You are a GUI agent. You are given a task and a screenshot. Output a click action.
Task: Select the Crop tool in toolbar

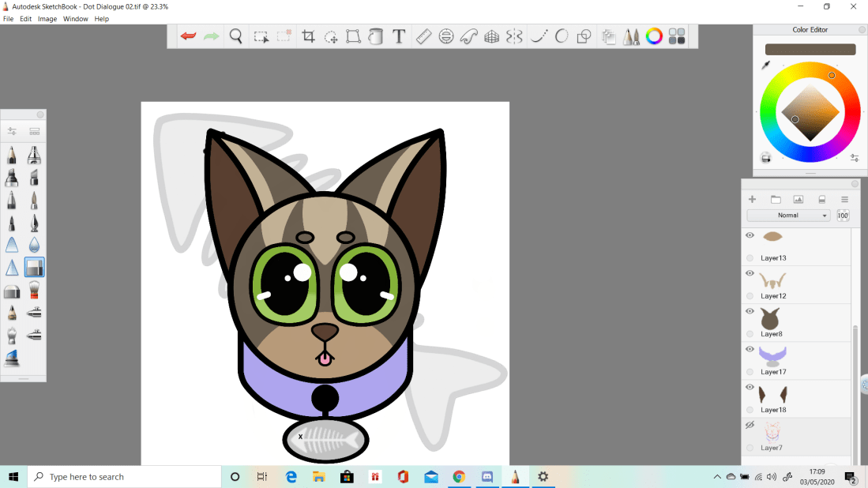(x=309, y=36)
